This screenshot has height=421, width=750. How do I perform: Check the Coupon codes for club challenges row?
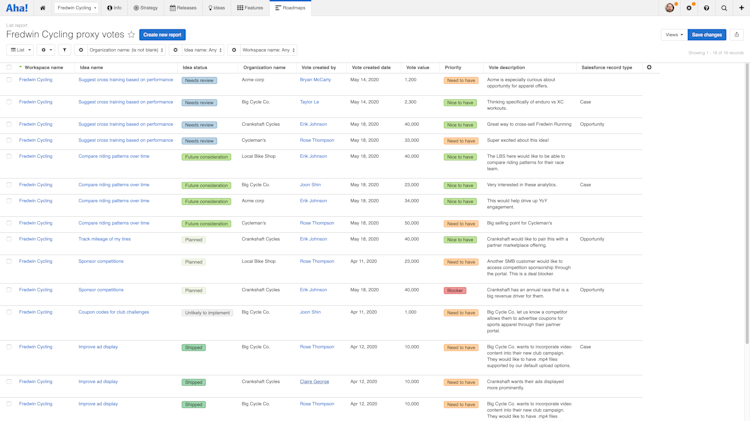point(9,312)
